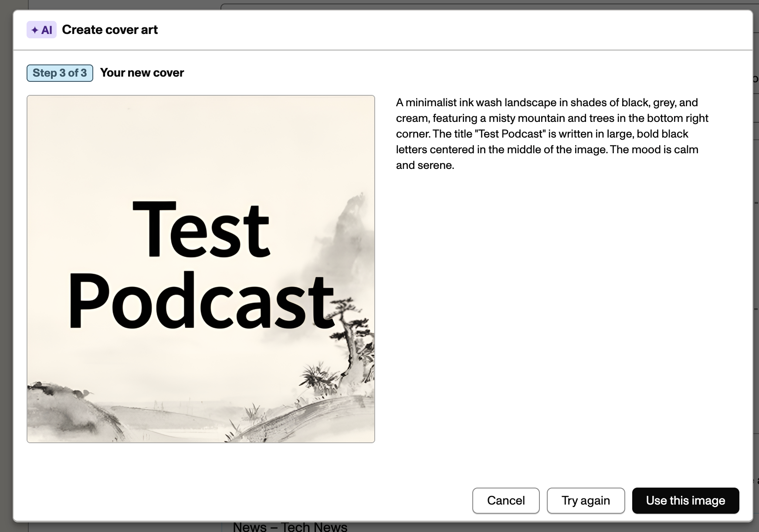Click the cover description paragraph text
759x532 pixels.
(x=552, y=134)
